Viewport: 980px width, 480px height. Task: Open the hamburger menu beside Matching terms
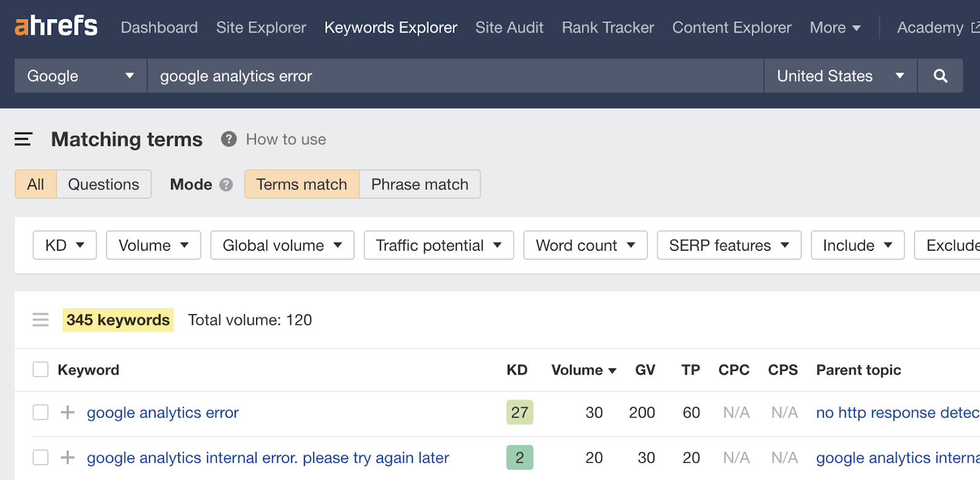point(23,139)
